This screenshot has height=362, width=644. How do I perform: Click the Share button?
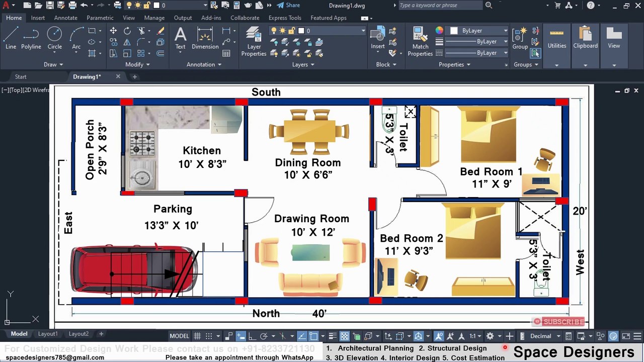[288, 6]
